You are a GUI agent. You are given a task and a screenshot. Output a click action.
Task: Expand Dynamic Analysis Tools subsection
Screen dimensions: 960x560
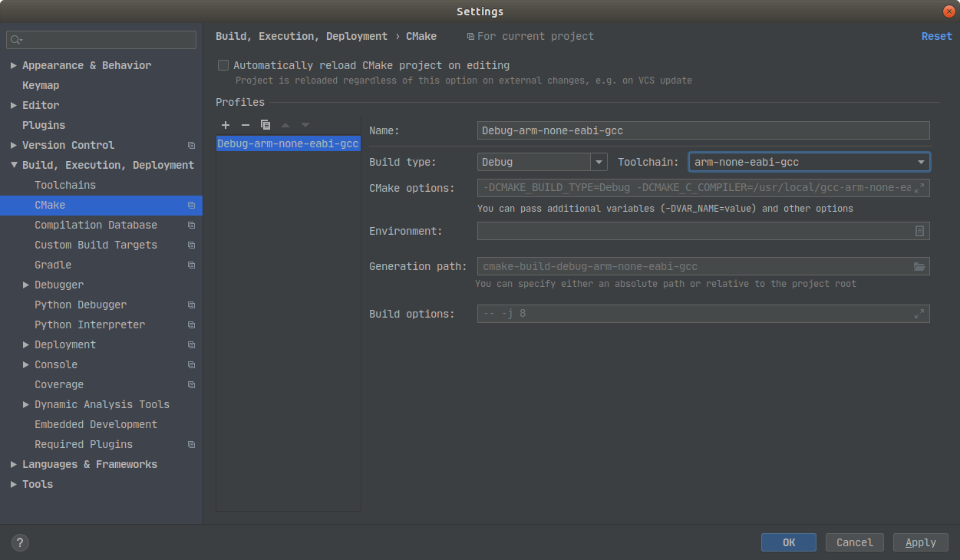point(26,404)
